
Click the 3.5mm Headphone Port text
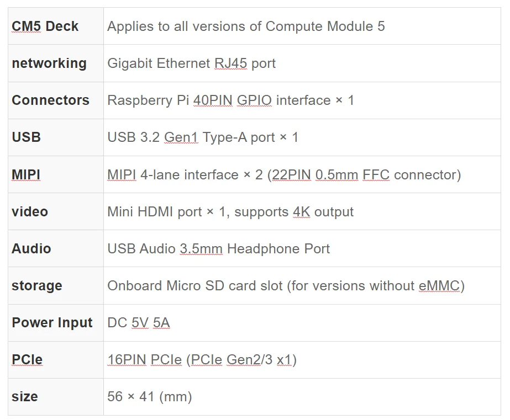point(255,249)
